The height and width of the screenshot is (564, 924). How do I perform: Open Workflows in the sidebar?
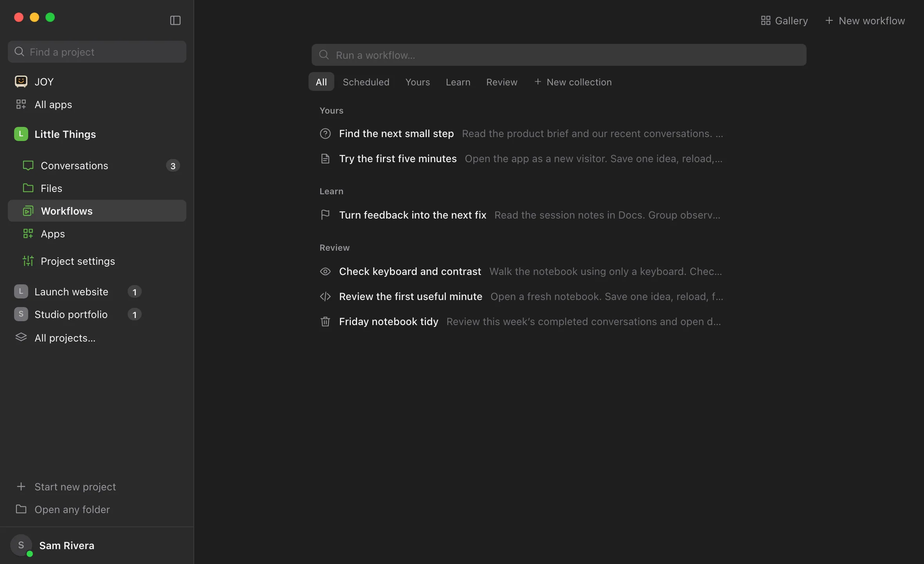[x=97, y=211]
